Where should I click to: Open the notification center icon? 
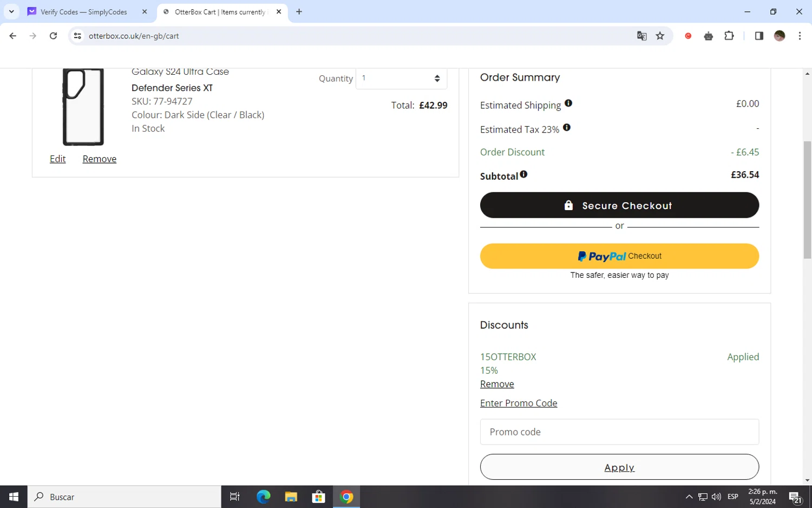click(x=795, y=497)
